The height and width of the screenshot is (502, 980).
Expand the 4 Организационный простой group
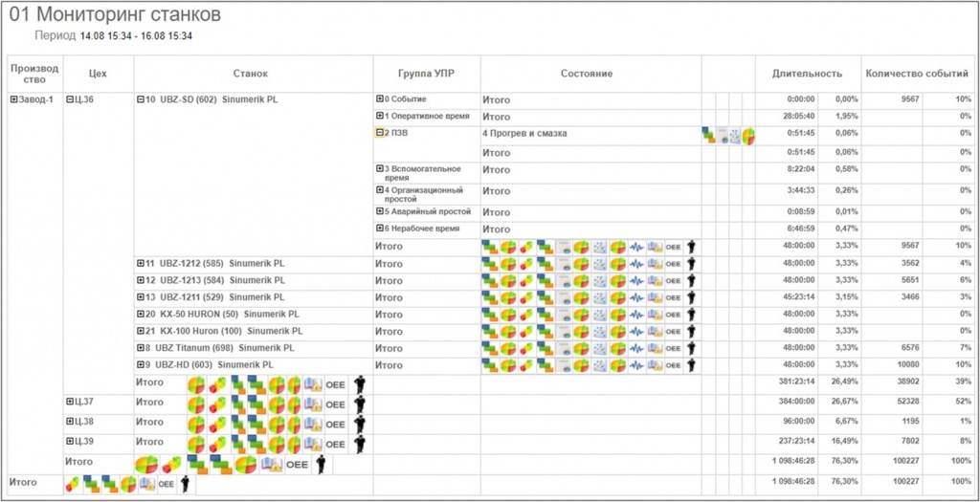[379, 190]
